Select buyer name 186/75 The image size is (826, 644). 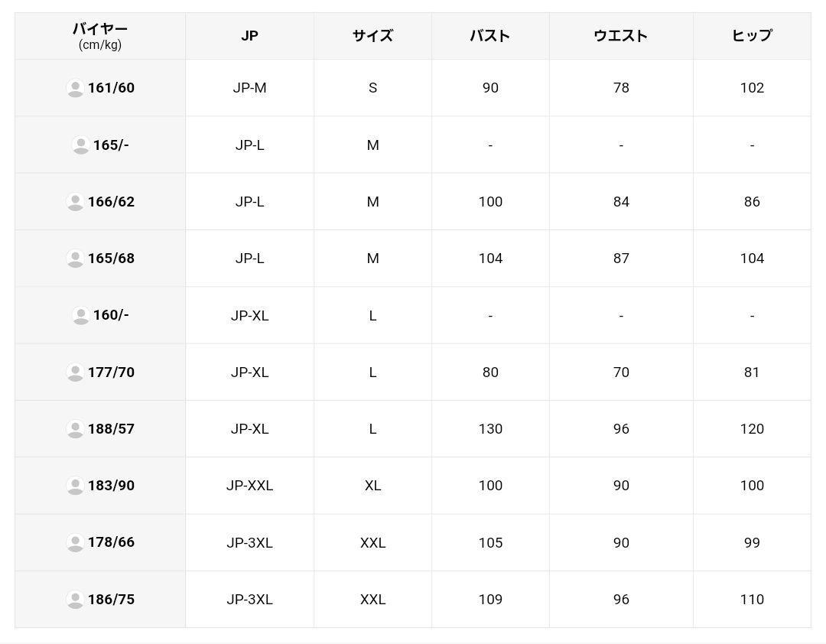click(x=111, y=600)
